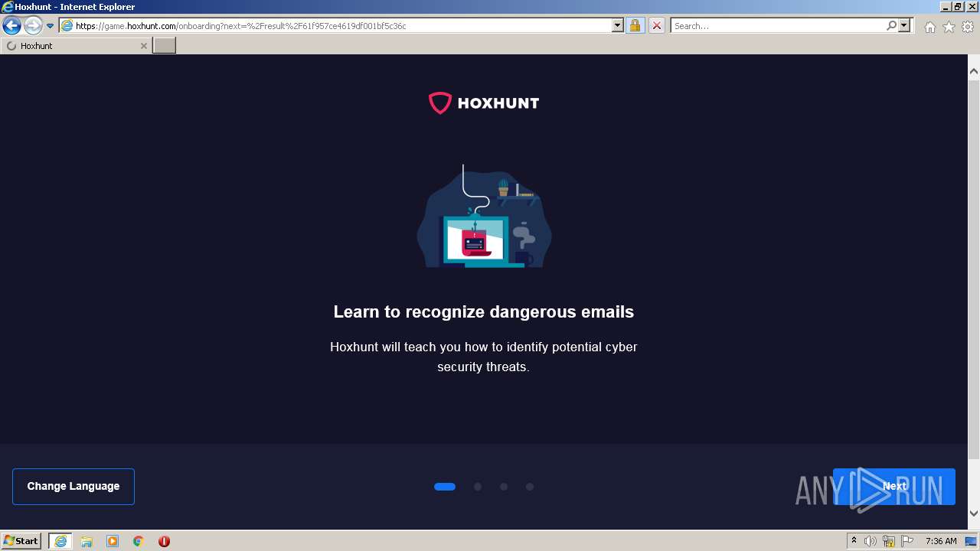Open Favorites star icon
The width and height of the screenshot is (980, 551).
(x=949, y=27)
